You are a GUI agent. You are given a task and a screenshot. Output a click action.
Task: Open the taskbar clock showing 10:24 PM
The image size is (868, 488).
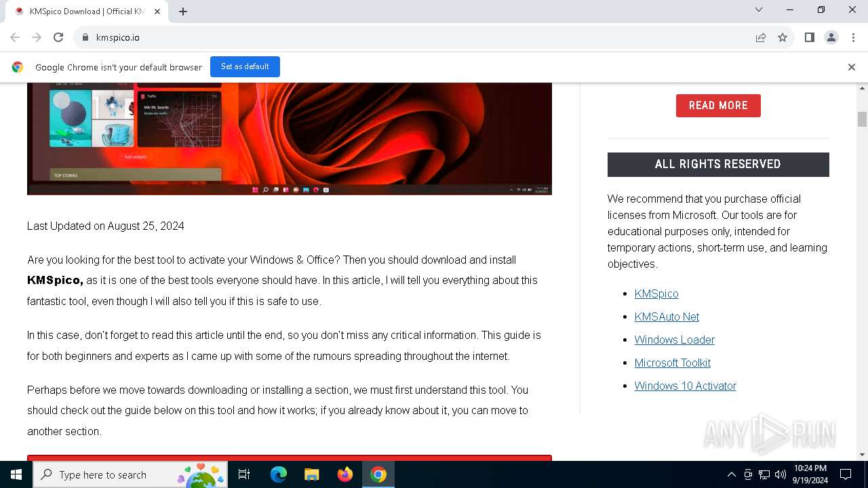coord(810,474)
